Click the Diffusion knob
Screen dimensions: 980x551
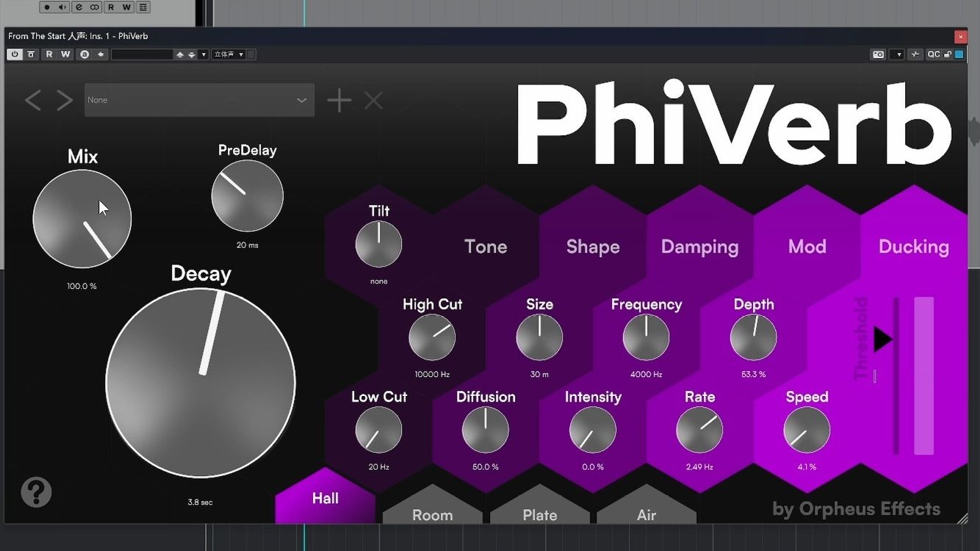point(486,430)
